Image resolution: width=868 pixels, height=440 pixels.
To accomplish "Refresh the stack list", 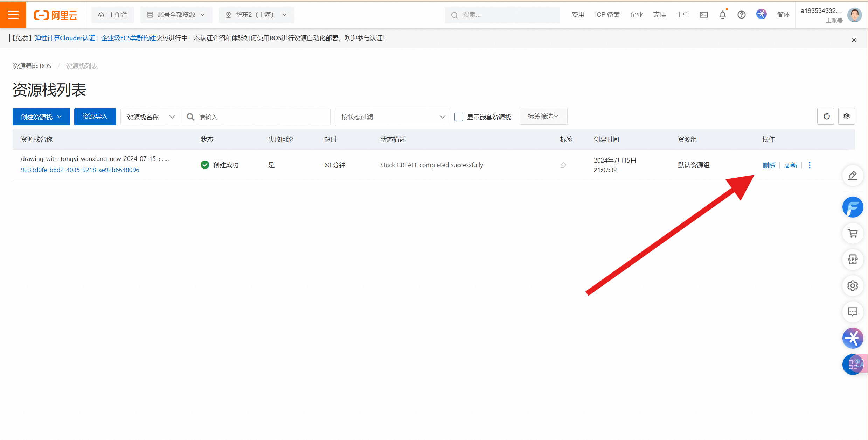I will pos(826,116).
